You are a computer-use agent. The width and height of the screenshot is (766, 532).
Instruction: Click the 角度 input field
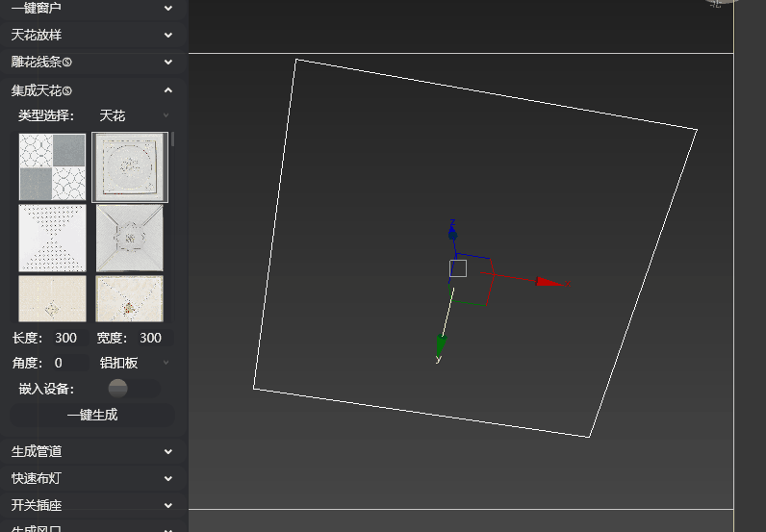point(70,363)
